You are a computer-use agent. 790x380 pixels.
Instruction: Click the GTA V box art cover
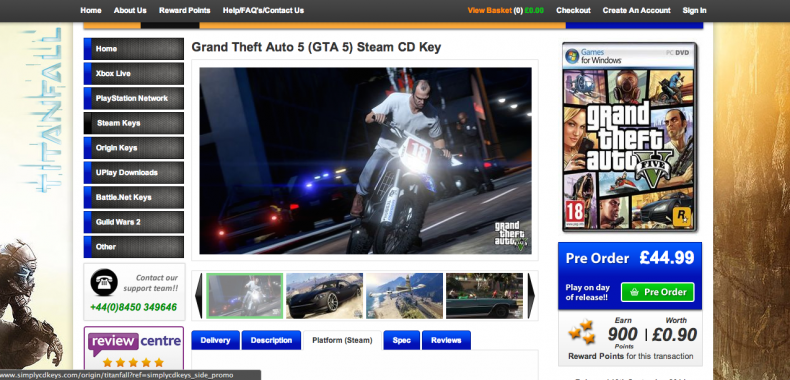click(x=629, y=137)
